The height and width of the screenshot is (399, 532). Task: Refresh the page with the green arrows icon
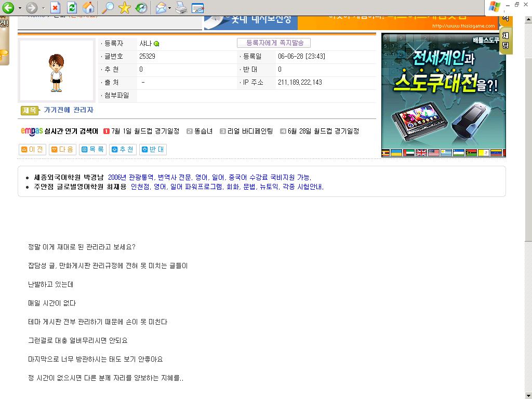[x=72, y=7]
